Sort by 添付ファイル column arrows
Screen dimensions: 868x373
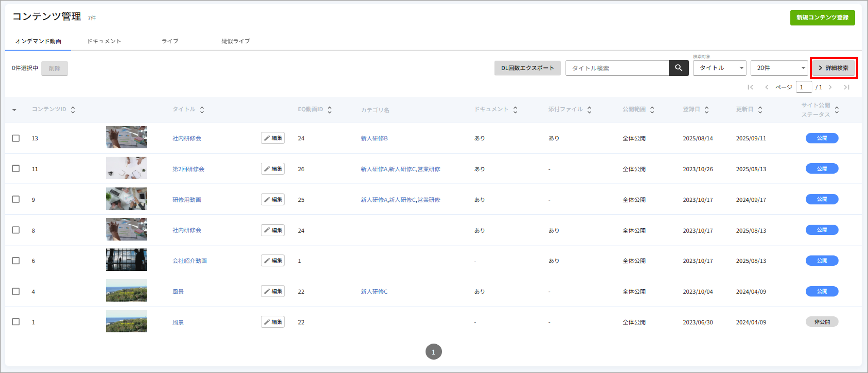click(589, 109)
